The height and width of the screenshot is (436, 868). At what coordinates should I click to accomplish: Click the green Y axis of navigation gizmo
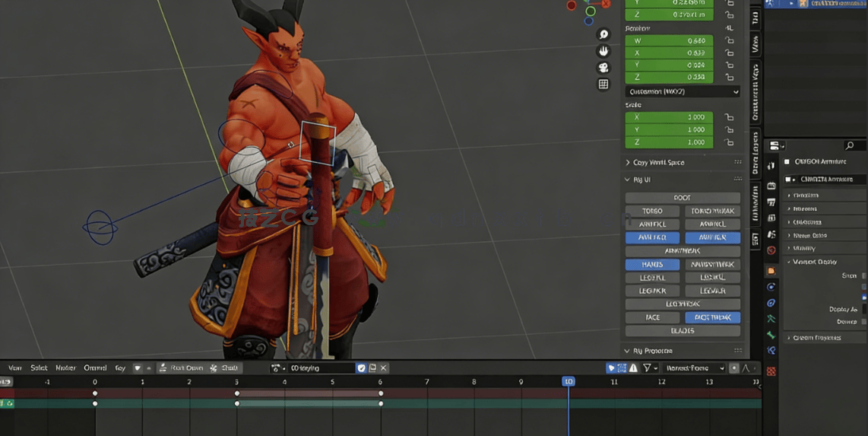tap(591, 11)
